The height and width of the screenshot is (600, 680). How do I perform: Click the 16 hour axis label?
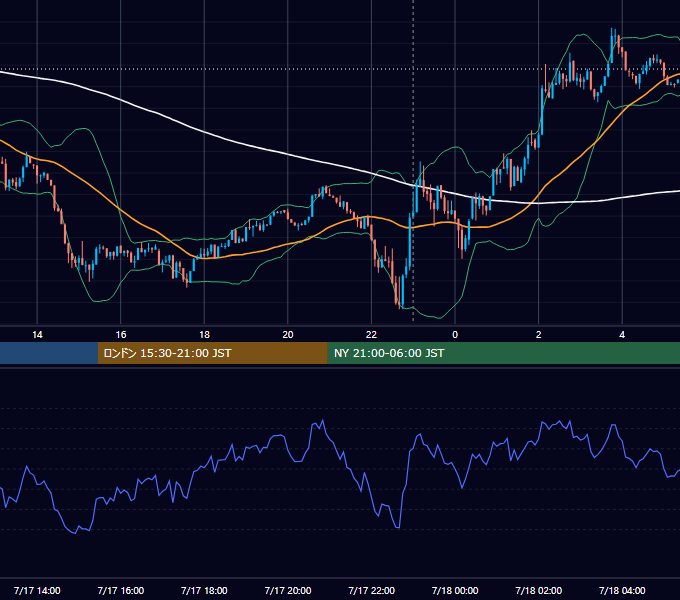[x=121, y=335]
